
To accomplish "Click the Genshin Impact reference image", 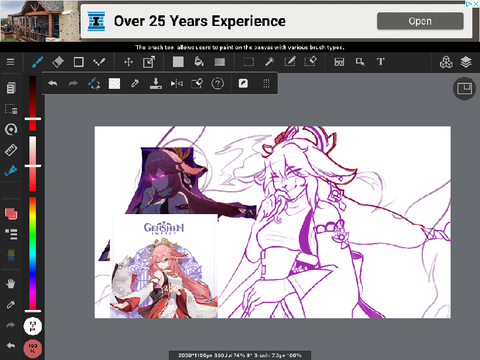I will click(x=163, y=267).
